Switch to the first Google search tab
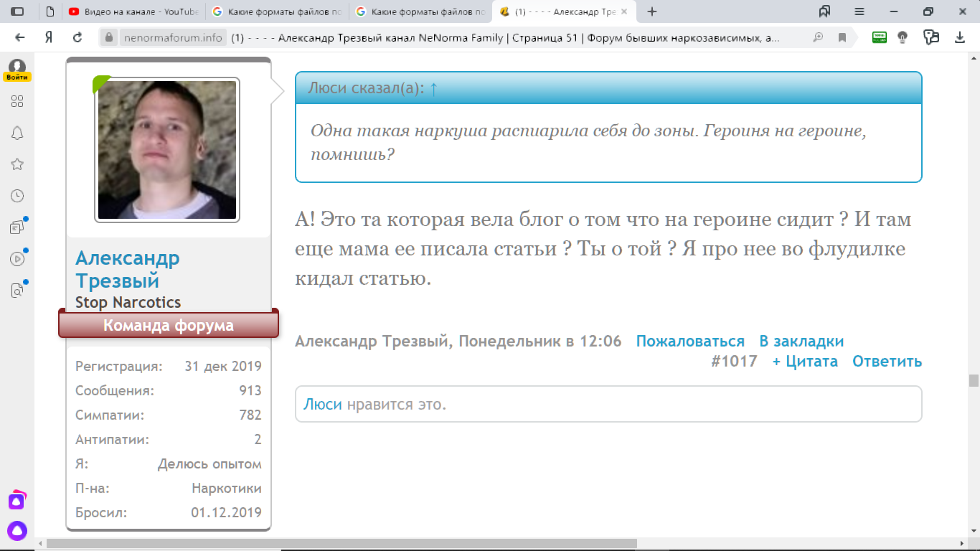Viewport: 980px width, 551px height. pyautogui.click(x=280, y=11)
